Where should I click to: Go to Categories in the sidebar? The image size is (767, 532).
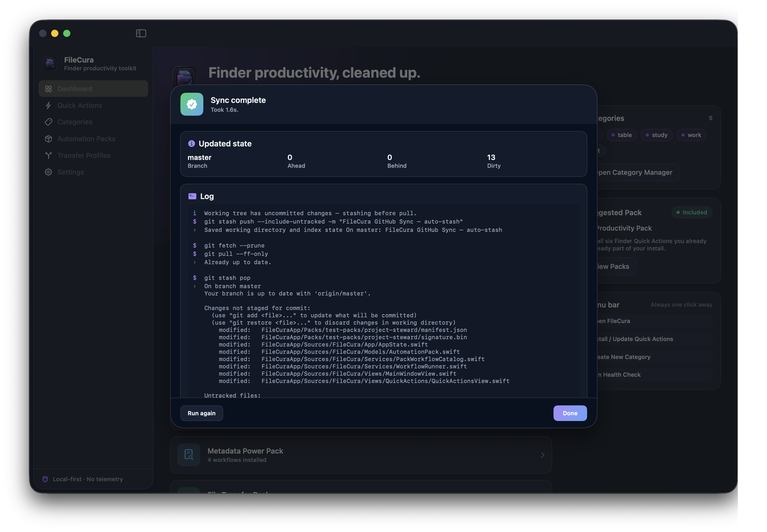[93, 122]
